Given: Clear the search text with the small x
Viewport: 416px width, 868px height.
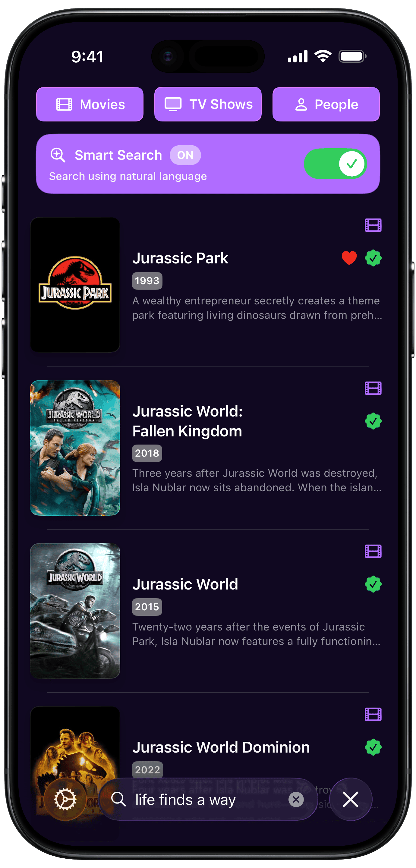Looking at the screenshot, I should click(296, 799).
